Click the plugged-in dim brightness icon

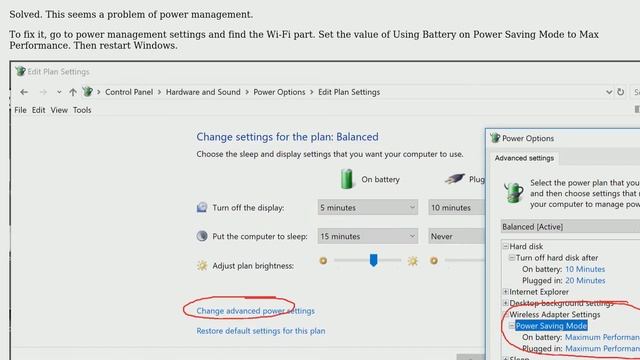(433, 260)
